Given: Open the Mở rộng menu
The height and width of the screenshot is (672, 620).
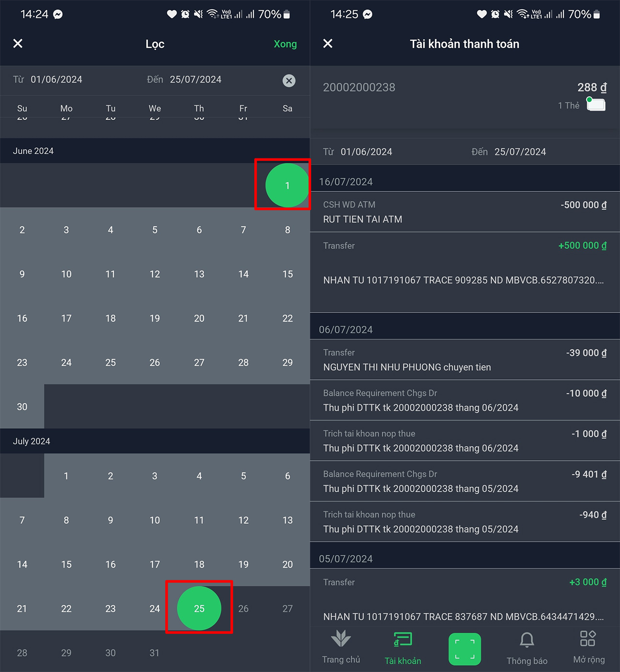Looking at the screenshot, I should [x=588, y=647].
